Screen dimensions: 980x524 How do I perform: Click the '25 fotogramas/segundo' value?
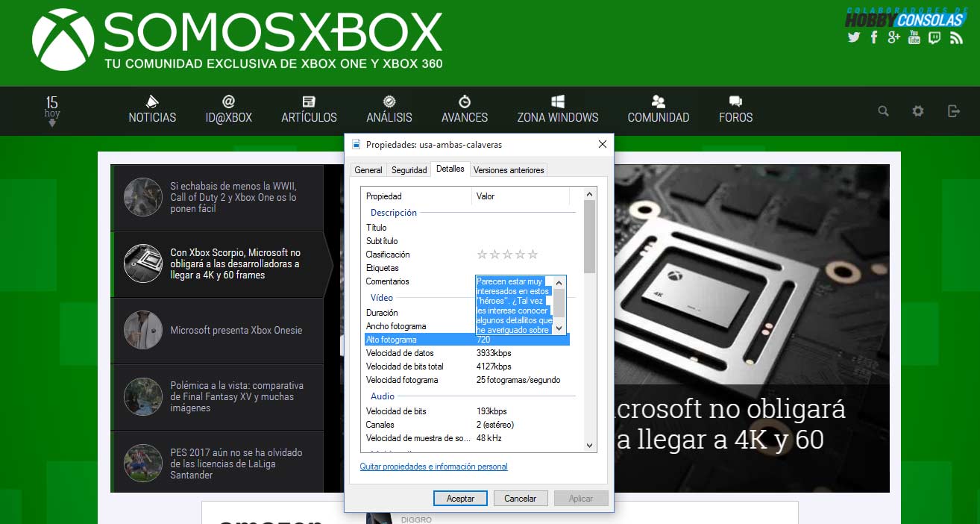pos(518,380)
